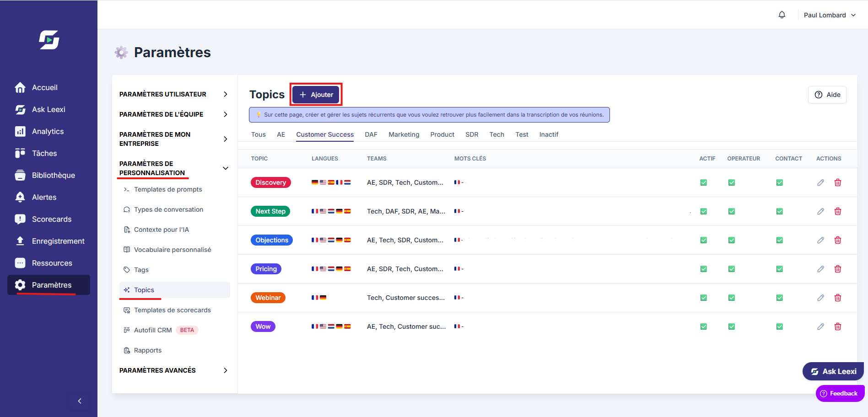Screen dimensions: 868x417
Task: Toggle Actif checkbox for Next Step
Action: coord(704,211)
